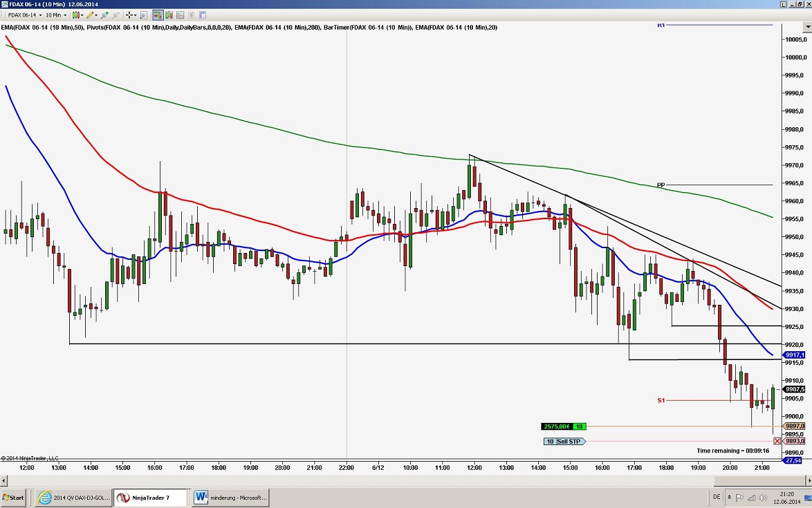Screen dimensions: 812x508
Task: Toggle the Chart Trader panel icon
Action: point(158,15)
